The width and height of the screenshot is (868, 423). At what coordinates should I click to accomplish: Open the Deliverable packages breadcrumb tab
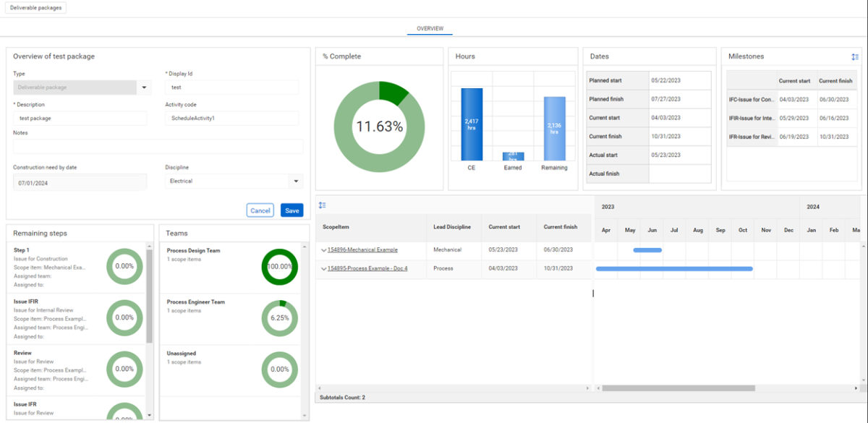35,8
